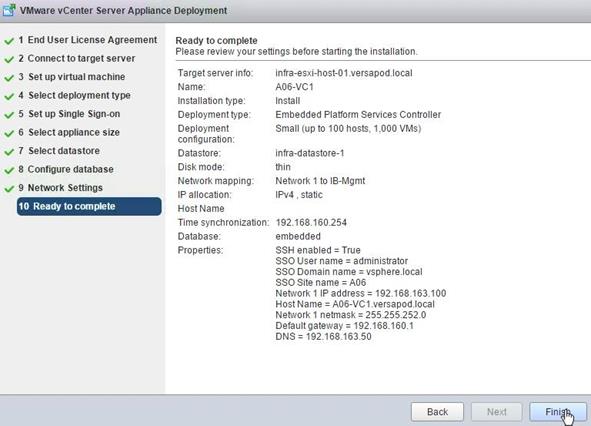The image size is (591, 426).
Task: Click green checkmark beside Select appliance size
Action: [9, 133]
